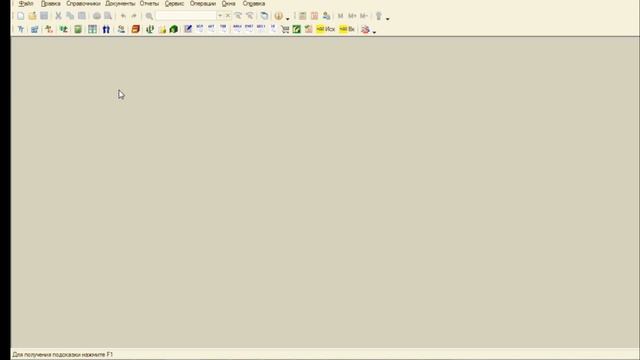The image size is (640, 360).
Task: Click the table grid icon
Action: coord(93,29)
